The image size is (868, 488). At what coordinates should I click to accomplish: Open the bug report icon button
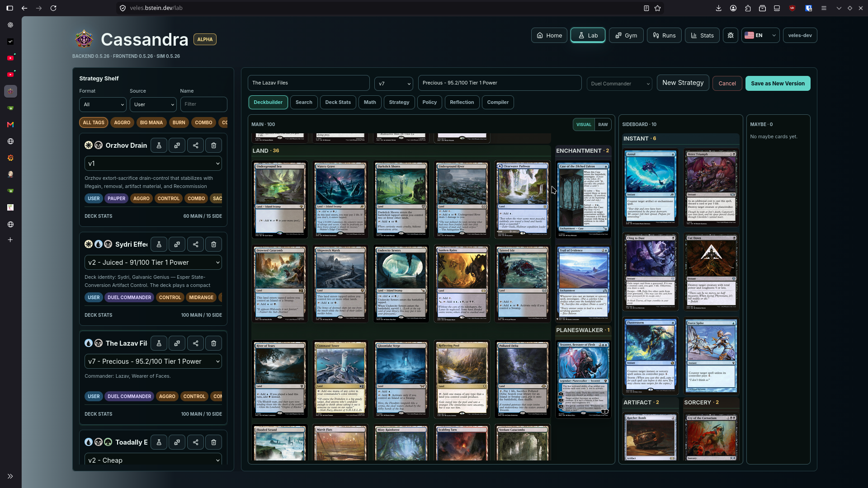click(x=731, y=35)
